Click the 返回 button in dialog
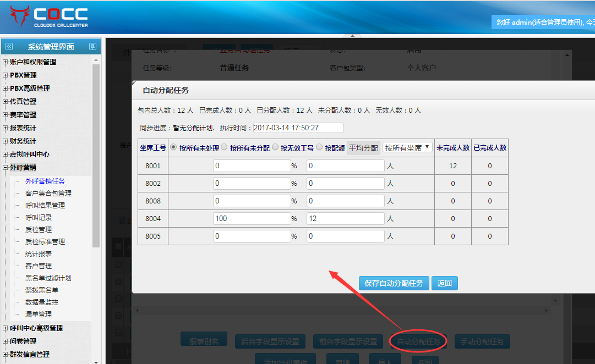The image size is (595, 364). coord(445,283)
